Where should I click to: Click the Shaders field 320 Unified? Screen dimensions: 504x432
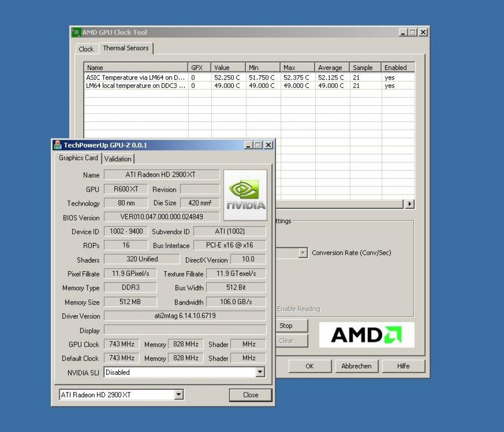point(142,259)
